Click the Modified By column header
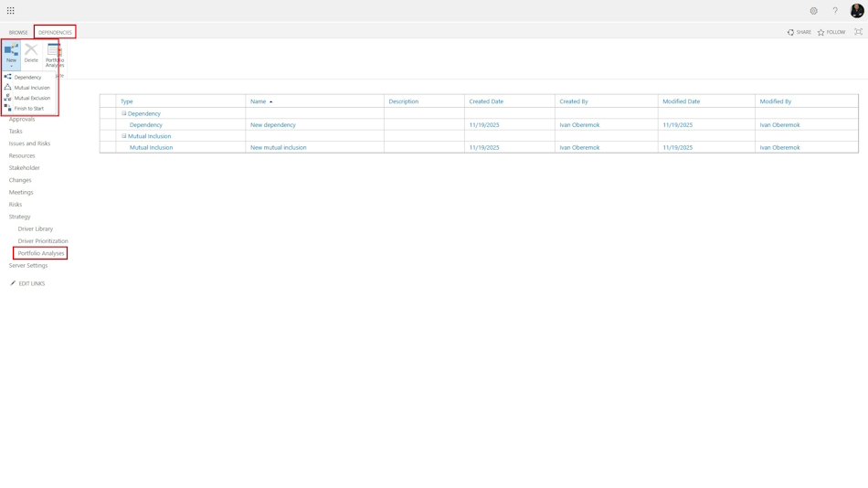The image size is (868, 488). click(775, 101)
